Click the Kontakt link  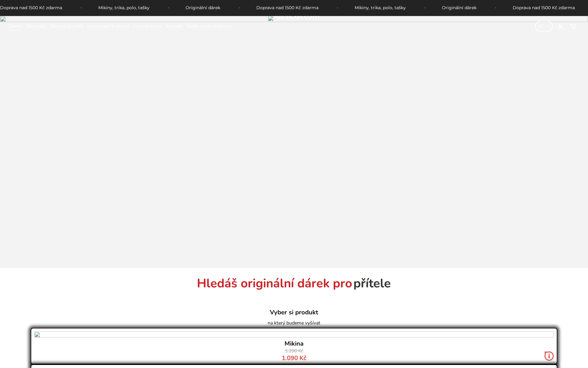tap(174, 26)
